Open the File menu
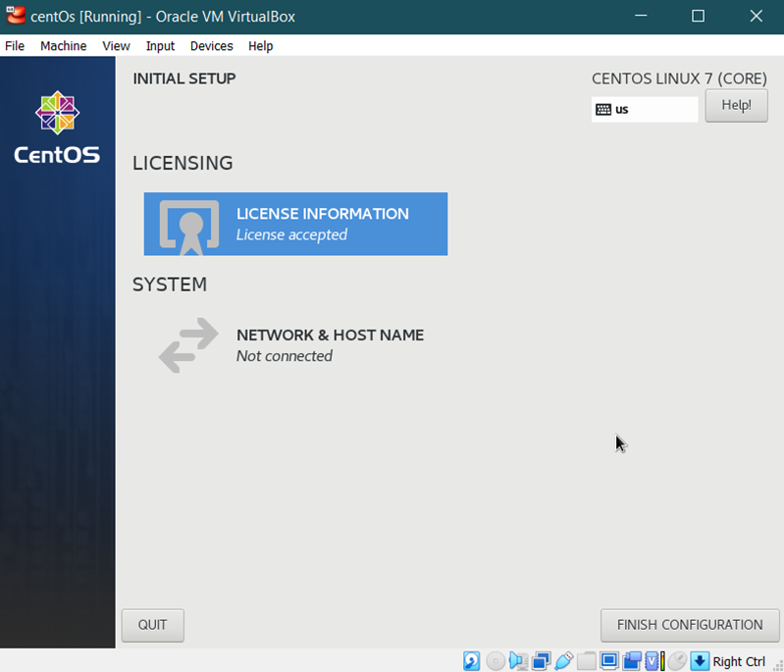784x672 pixels. click(15, 46)
